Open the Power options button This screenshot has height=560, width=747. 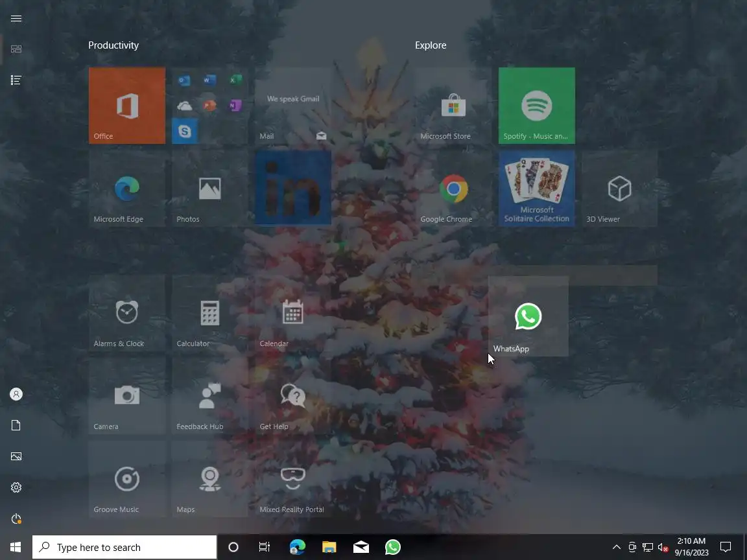(16, 519)
